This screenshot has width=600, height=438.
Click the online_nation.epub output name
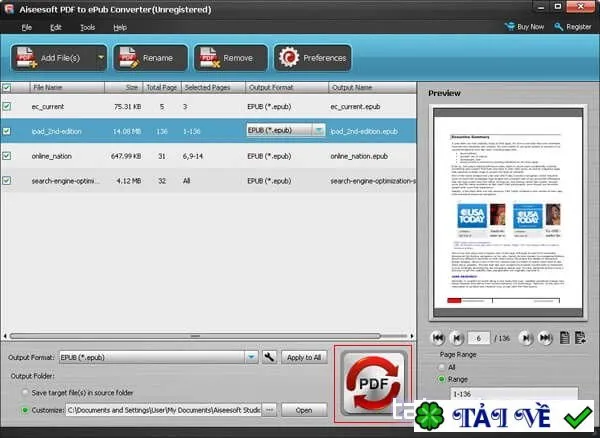pyautogui.click(x=359, y=156)
